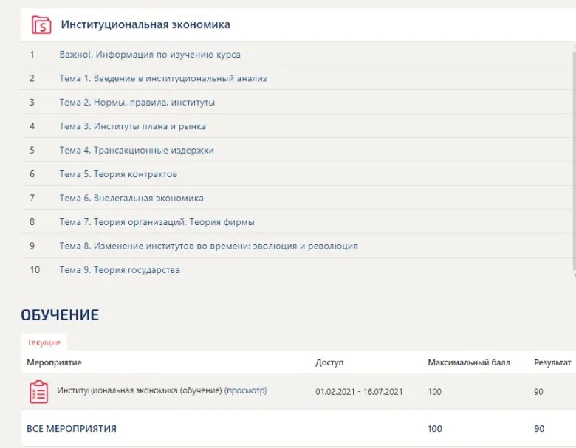The width and height of the screenshot is (576, 448).
Task: Click the Мероприятие column header
Action: coord(54,362)
